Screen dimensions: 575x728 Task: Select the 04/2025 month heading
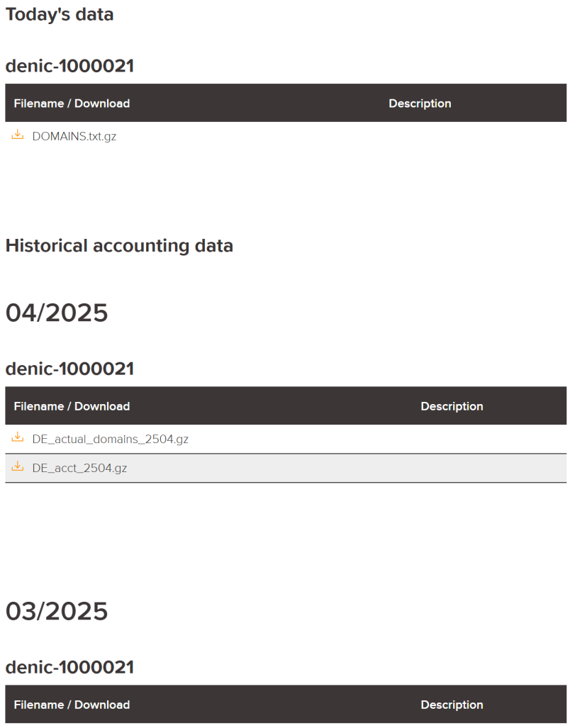(x=57, y=313)
